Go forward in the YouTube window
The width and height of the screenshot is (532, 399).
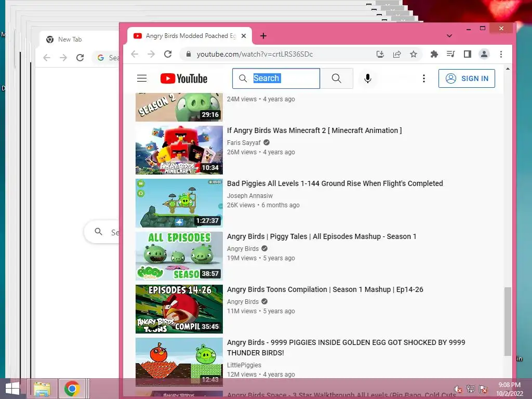point(151,54)
